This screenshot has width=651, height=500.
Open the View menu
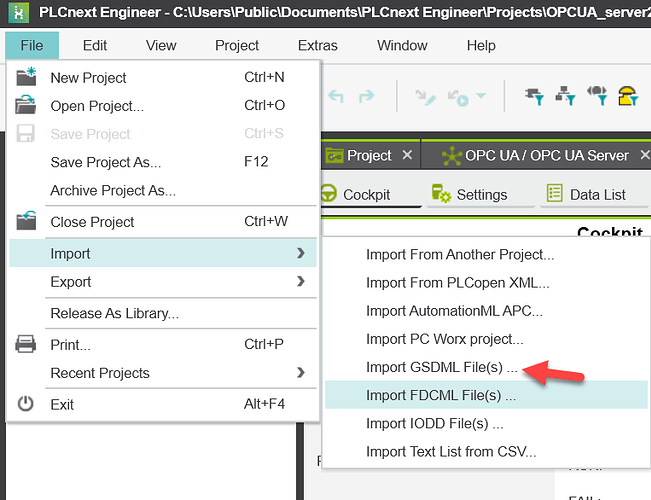[x=161, y=45]
